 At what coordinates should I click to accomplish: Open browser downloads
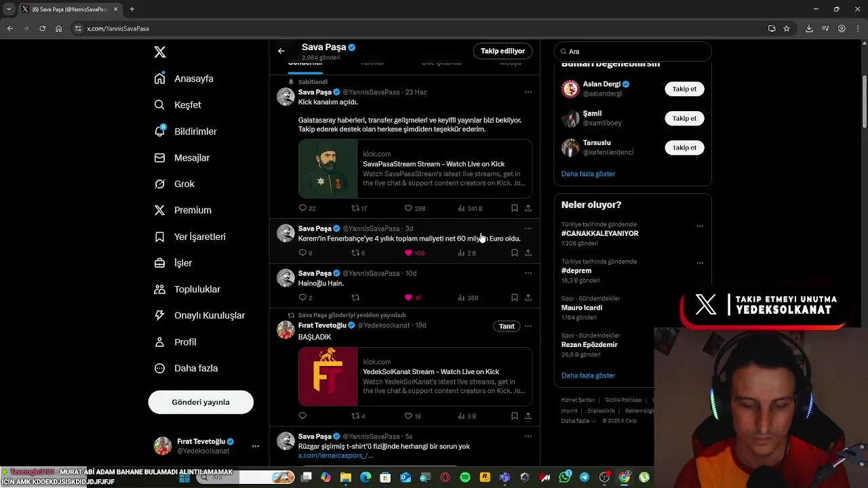pyautogui.click(x=809, y=28)
